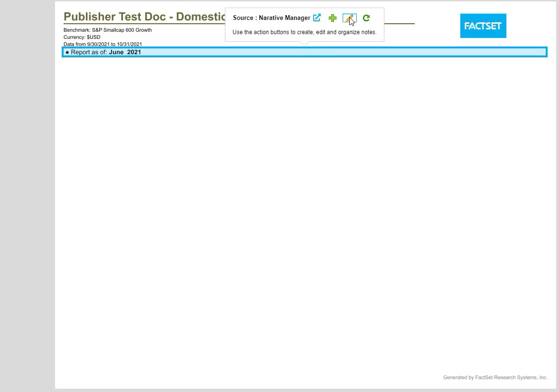The width and height of the screenshot is (559, 392).
Task: Click the pencil edit note icon
Action: (349, 18)
